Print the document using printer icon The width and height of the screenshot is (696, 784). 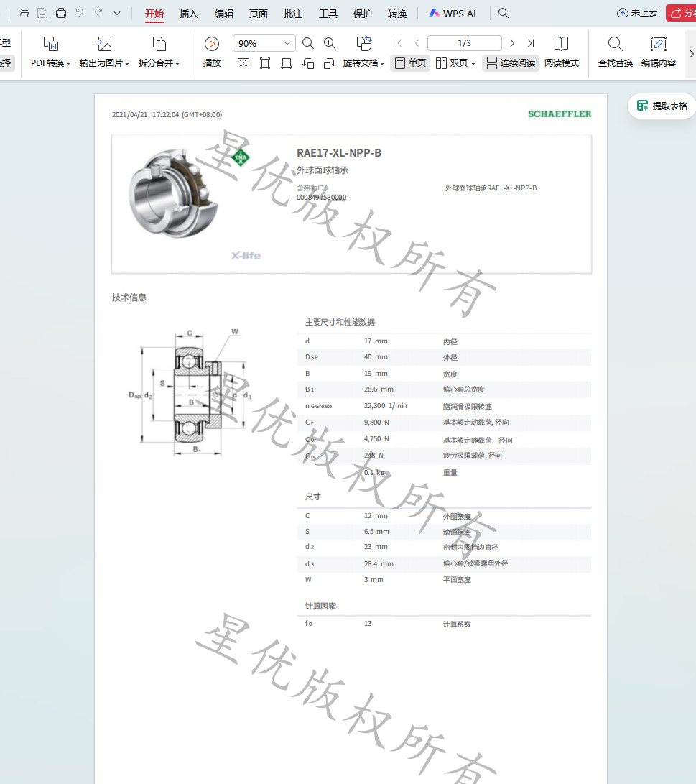[x=61, y=14]
